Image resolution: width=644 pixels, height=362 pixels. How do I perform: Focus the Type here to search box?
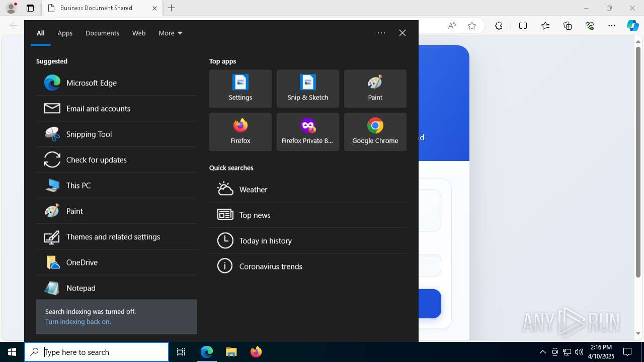tap(97, 352)
